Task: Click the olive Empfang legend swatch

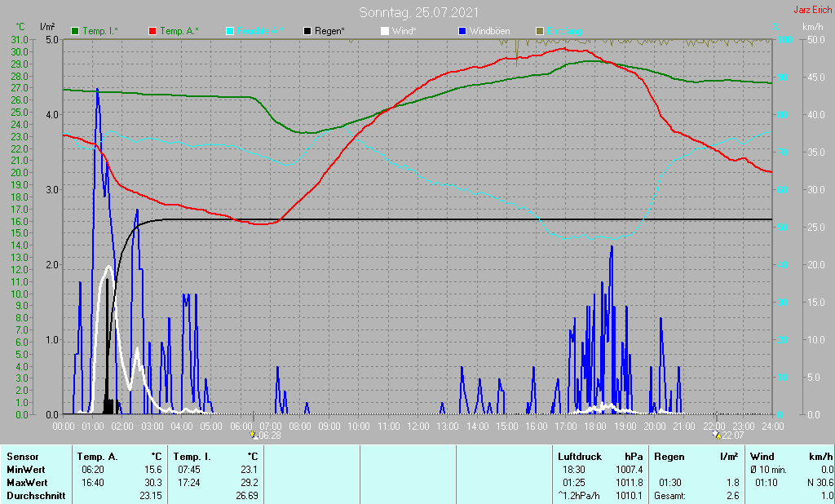Action: pos(540,31)
